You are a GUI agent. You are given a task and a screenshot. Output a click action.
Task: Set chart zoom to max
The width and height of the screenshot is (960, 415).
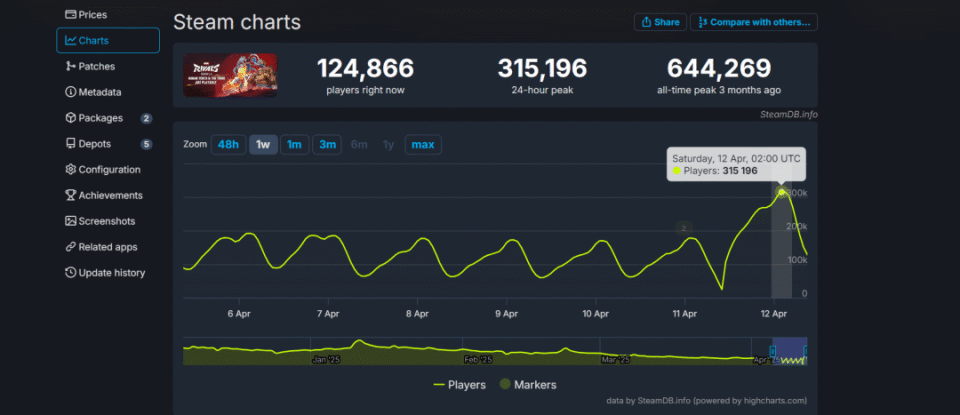pyautogui.click(x=423, y=144)
